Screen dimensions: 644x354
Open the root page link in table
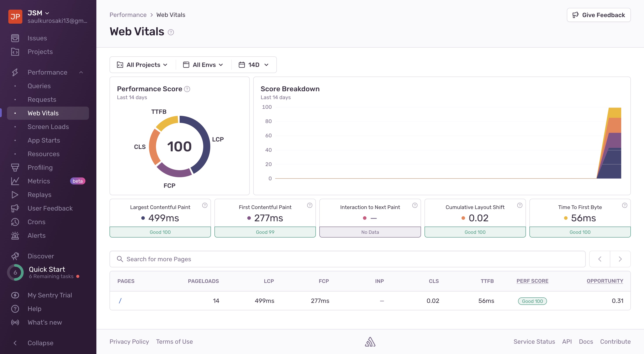pos(120,301)
